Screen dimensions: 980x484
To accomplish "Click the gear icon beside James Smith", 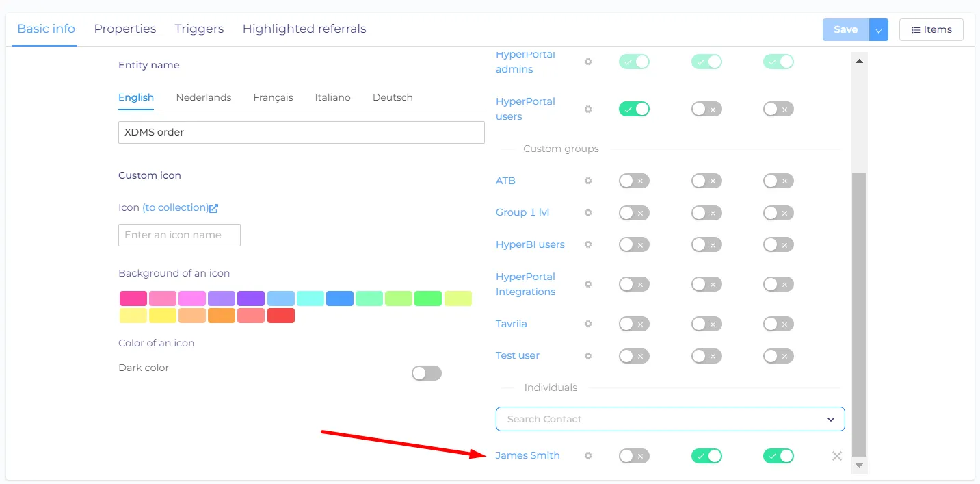I will coord(587,456).
